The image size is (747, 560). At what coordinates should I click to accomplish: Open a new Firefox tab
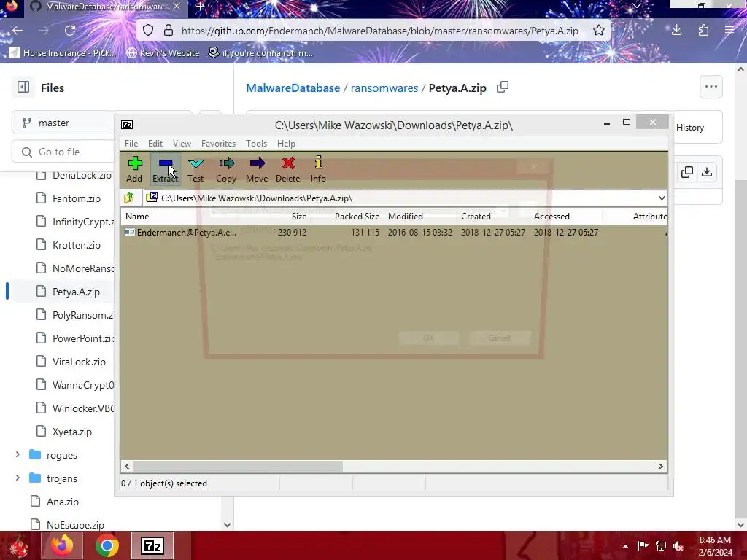coord(200,7)
